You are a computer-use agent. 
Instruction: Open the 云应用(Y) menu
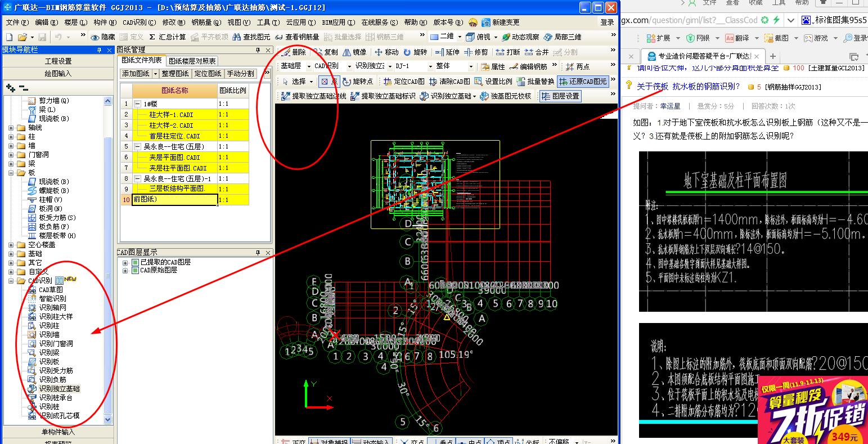click(x=300, y=23)
